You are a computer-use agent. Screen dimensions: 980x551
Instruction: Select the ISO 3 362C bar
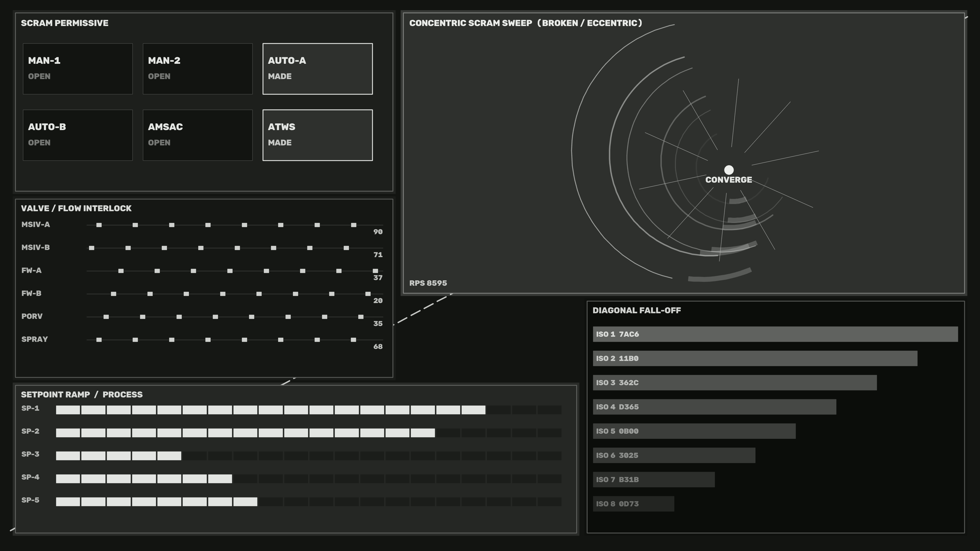pos(735,383)
